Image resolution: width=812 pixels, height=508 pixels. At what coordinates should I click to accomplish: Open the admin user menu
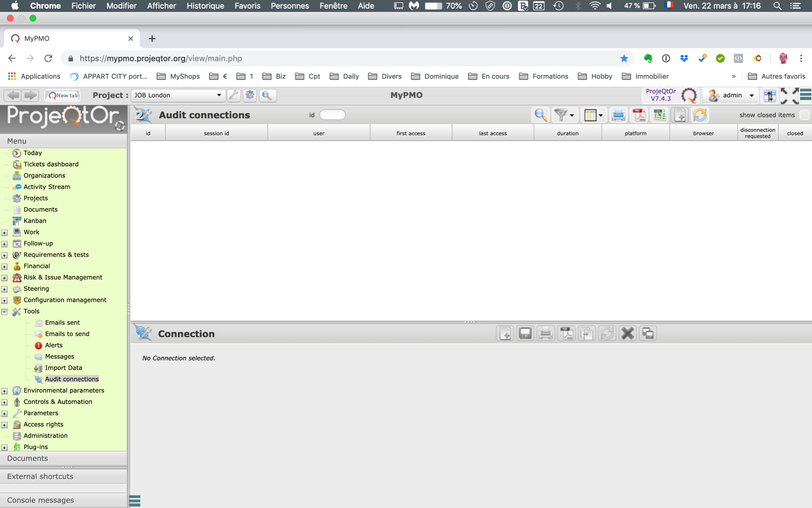[731, 95]
